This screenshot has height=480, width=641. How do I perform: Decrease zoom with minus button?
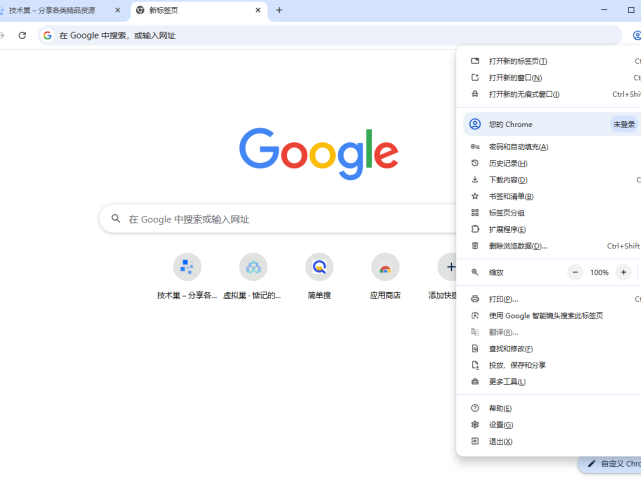[575, 272]
